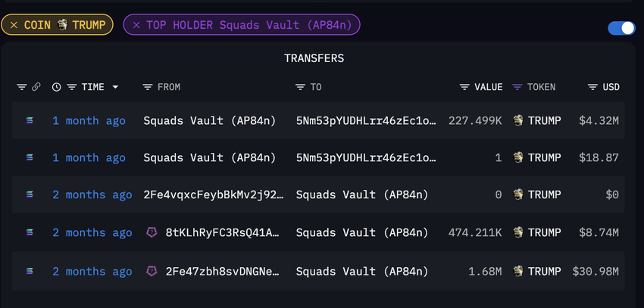644x308 pixels.
Task: Open the 2Fe4vqxcFeybBkMv2j92 sender address
Action: [213, 194]
